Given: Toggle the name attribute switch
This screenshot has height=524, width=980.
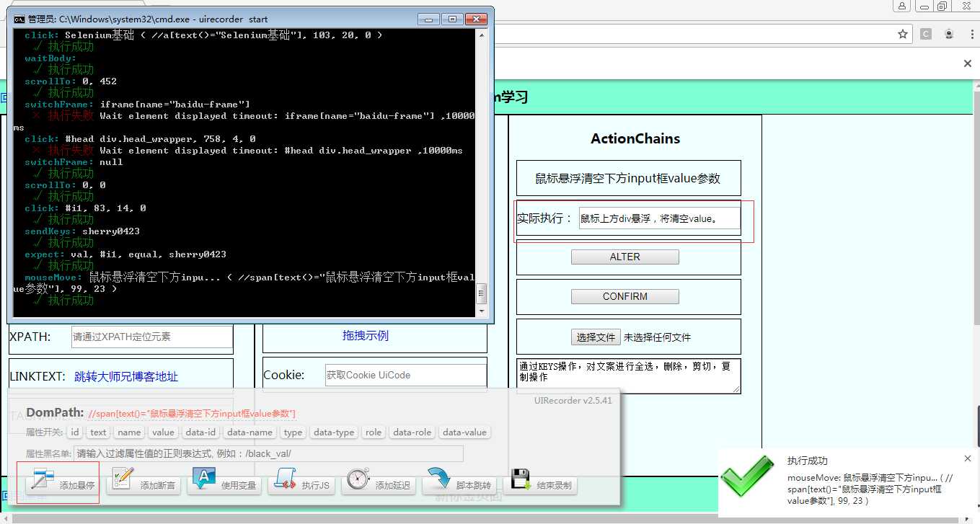Looking at the screenshot, I should 129,432.
